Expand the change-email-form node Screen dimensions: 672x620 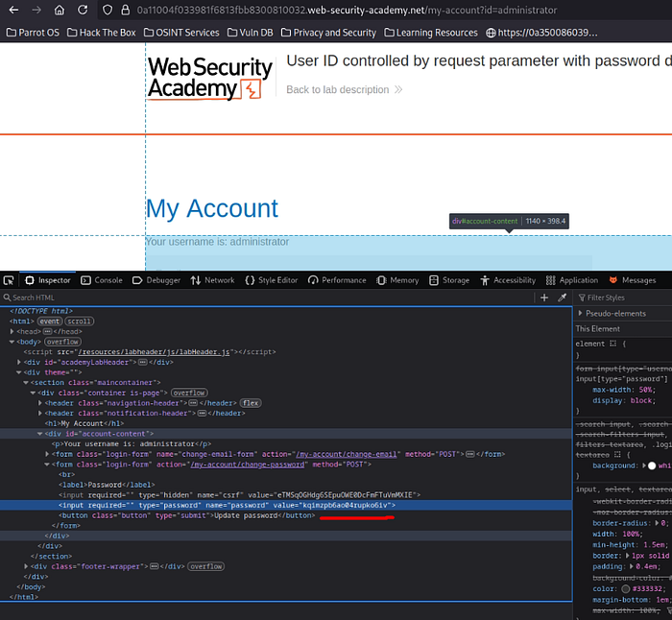point(47,454)
